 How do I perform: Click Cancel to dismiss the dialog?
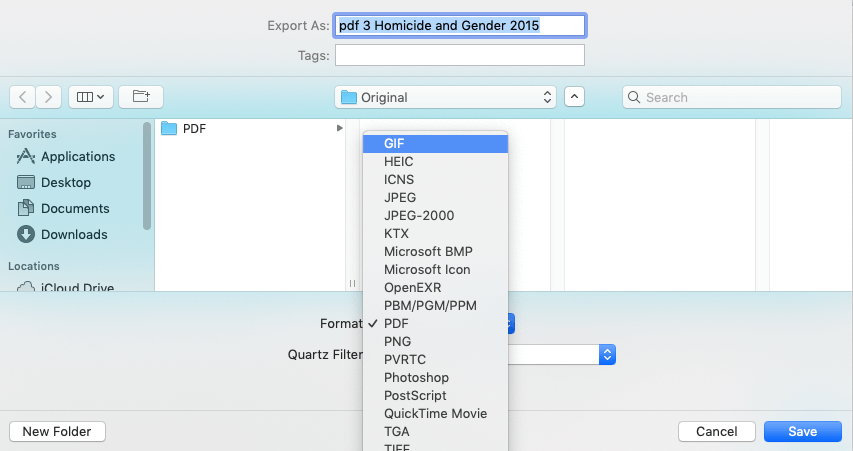click(716, 431)
